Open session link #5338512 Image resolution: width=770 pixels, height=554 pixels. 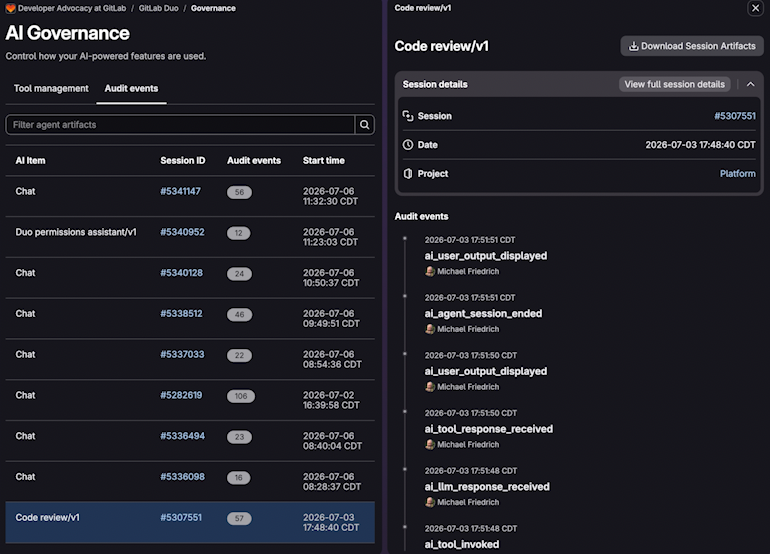coord(181,314)
